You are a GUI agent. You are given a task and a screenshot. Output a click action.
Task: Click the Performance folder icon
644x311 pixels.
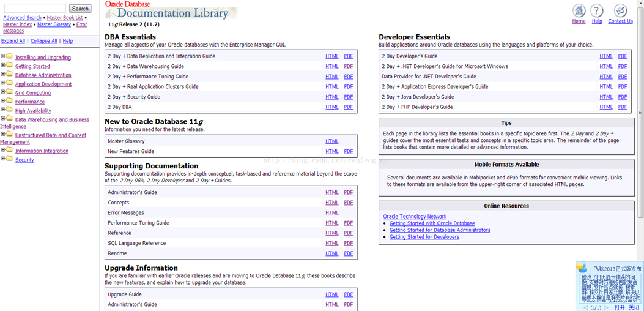point(9,101)
